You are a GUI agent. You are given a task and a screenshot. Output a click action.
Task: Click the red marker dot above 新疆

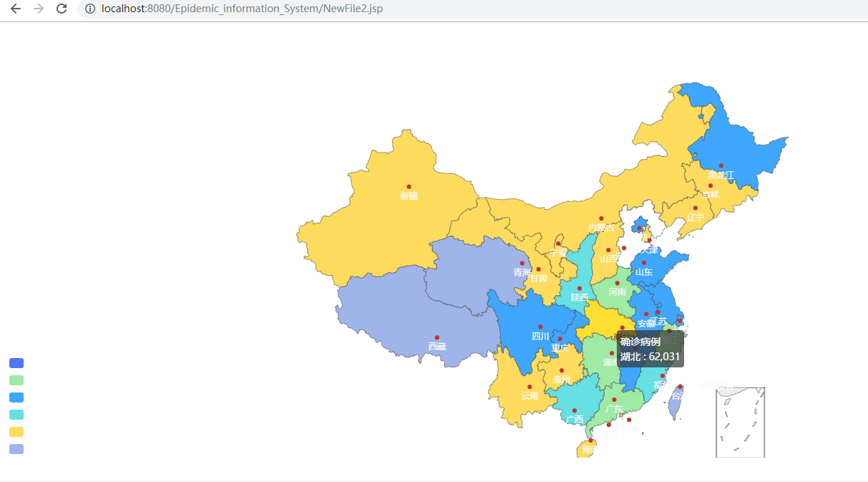point(409,187)
